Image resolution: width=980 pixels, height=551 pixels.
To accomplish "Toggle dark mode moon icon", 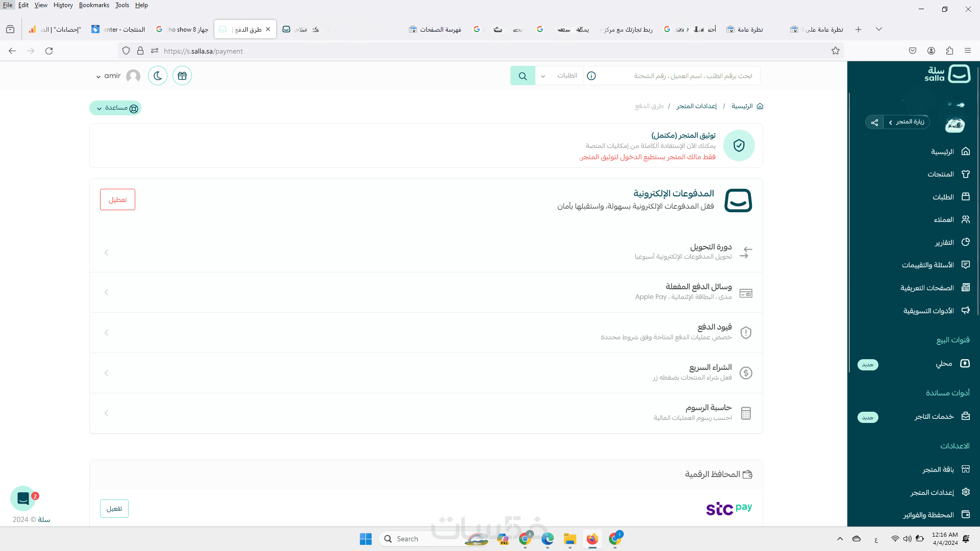I will click(158, 76).
